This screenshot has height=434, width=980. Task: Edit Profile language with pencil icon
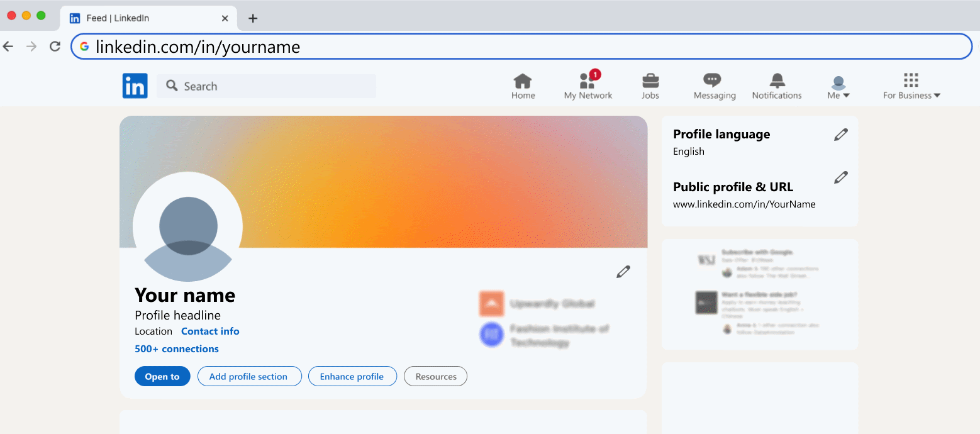click(840, 135)
